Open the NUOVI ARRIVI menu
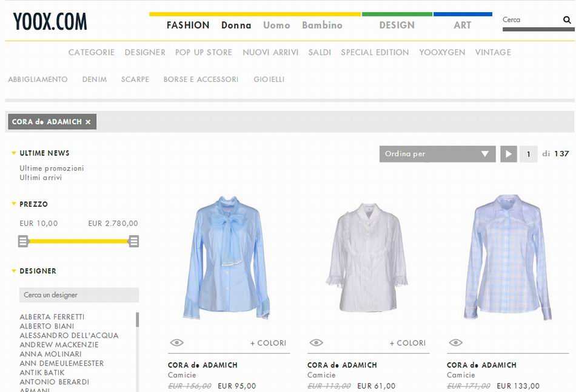 tap(270, 52)
